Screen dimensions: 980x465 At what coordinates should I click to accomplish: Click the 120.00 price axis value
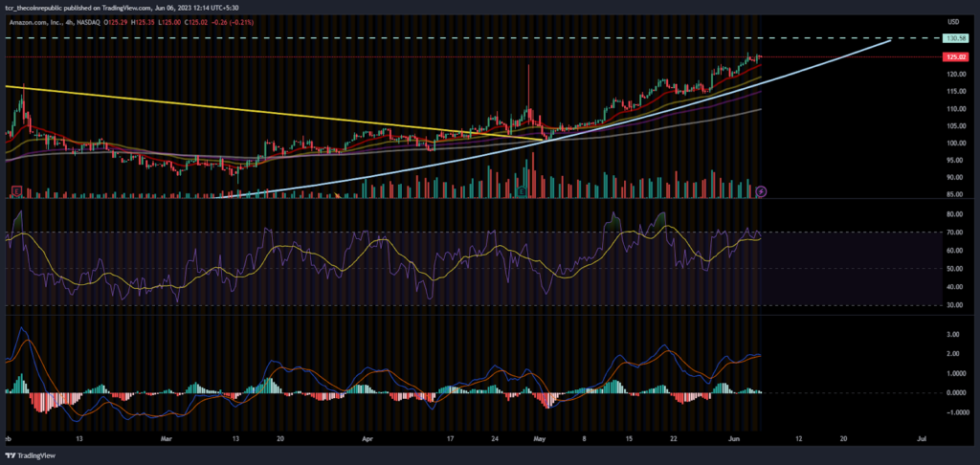956,75
